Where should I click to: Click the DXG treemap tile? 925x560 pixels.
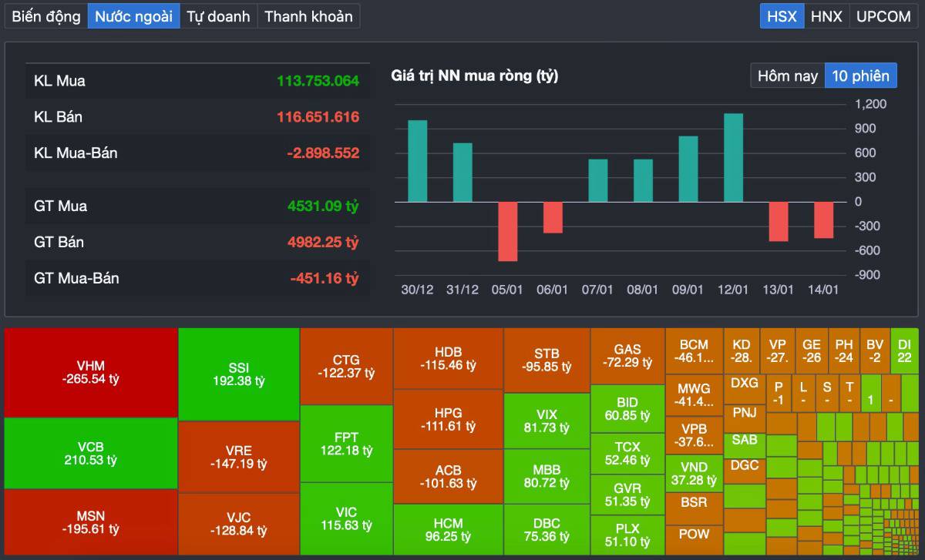(744, 390)
